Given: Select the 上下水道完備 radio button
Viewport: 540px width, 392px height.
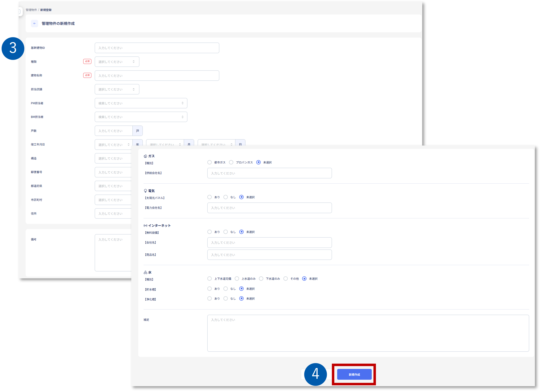Looking at the screenshot, I should (210, 279).
